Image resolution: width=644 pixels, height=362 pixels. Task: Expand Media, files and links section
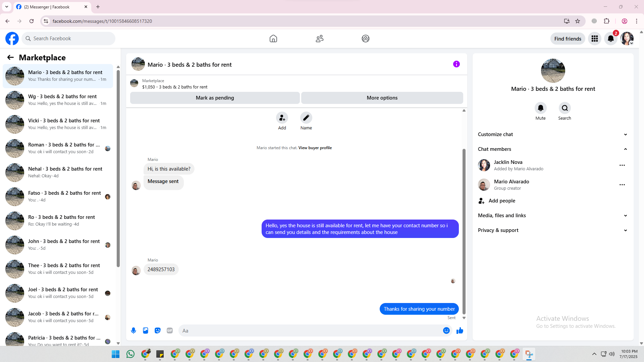coord(553,216)
